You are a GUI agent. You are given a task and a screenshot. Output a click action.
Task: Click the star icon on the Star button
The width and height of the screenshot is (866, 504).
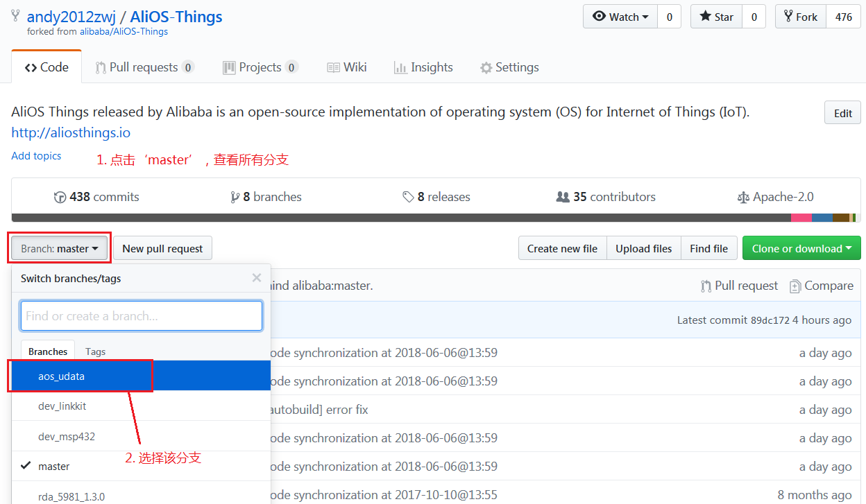pos(705,17)
